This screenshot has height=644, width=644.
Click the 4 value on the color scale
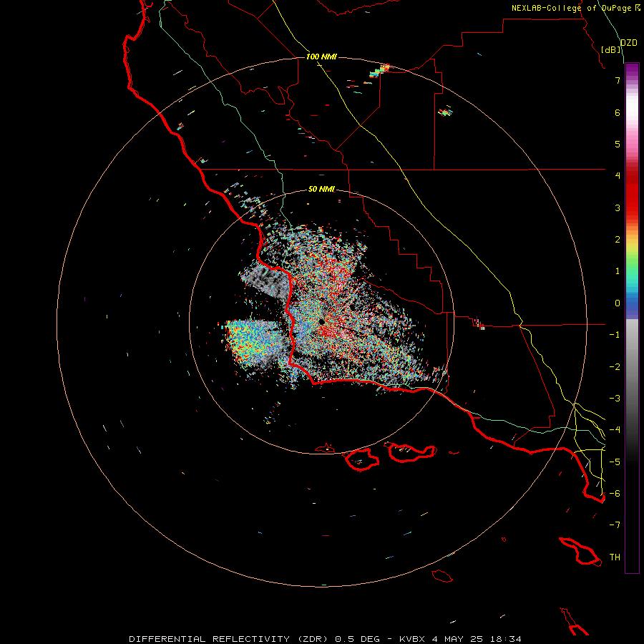618,176
